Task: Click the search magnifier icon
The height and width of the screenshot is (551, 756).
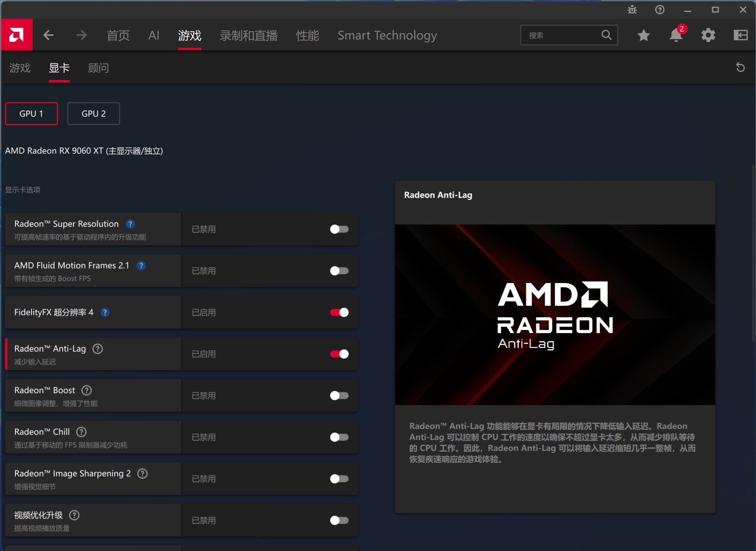Action: pyautogui.click(x=606, y=35)
